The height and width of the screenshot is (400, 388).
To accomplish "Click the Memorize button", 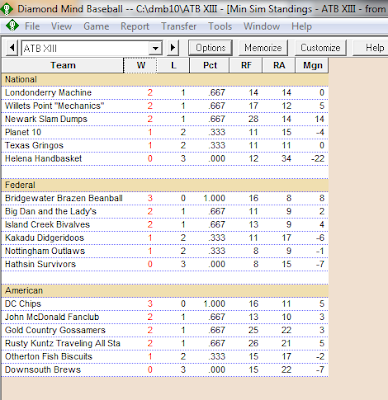I will point(263,48).
